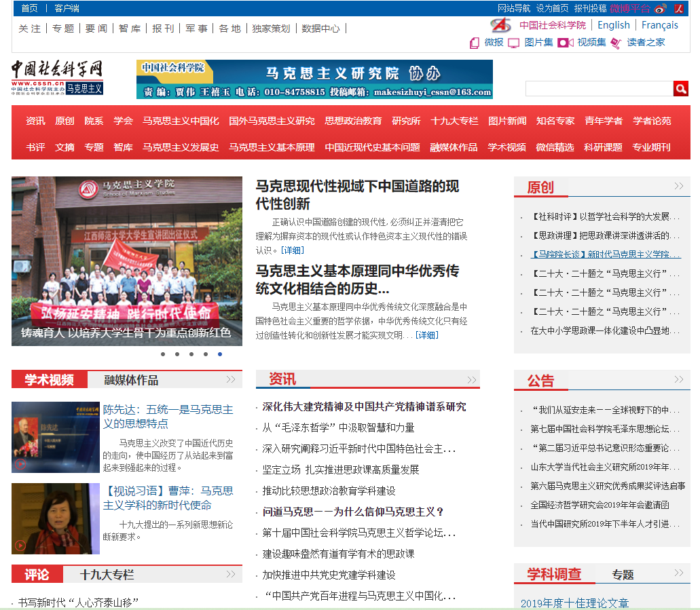700x610 pixels.
Task: Open 书写新时代“人心齐泰山移” comment
Action: point(78,603)
